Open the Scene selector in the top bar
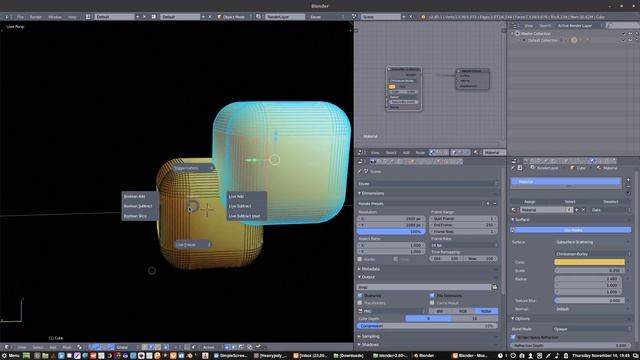The image size is (640, 360). (380, 17)
